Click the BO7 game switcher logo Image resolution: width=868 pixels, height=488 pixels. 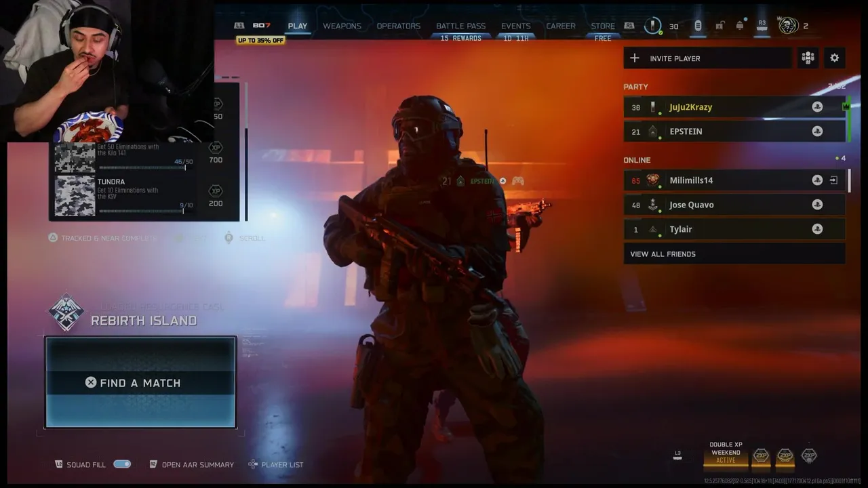(x=261, y=26)
